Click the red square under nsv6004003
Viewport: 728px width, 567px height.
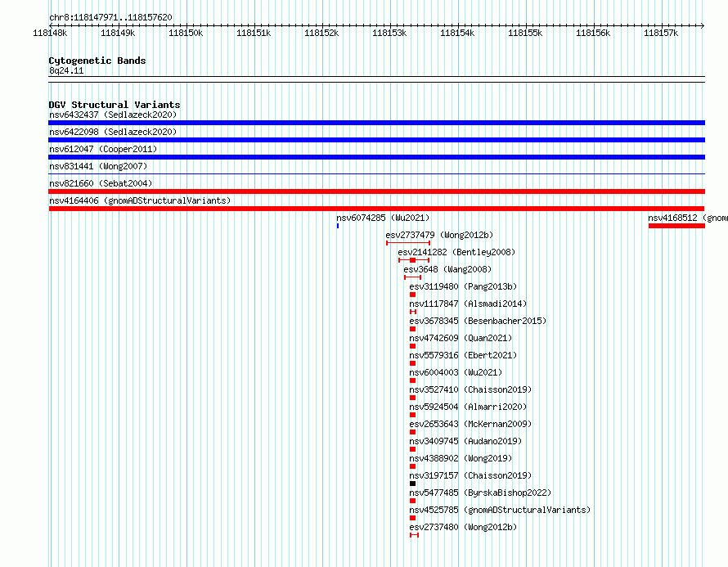pos(413,380)
